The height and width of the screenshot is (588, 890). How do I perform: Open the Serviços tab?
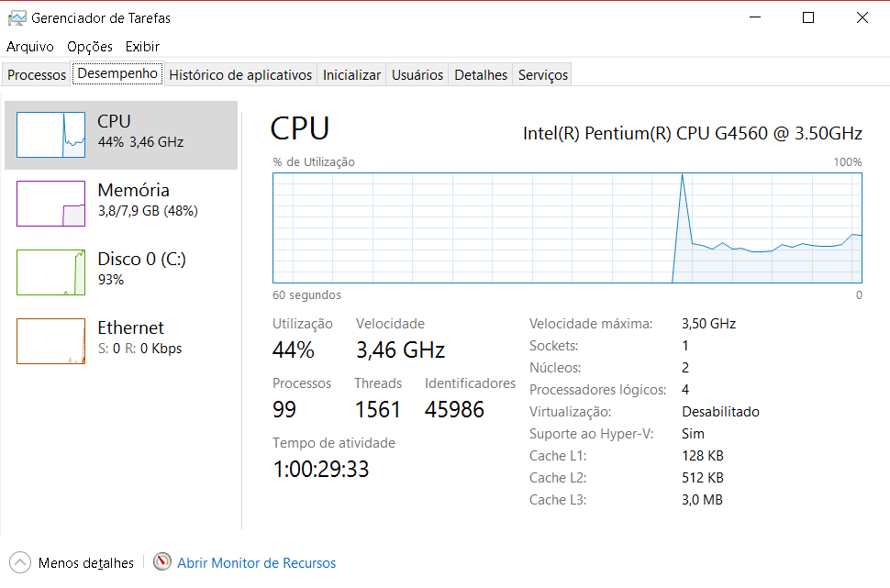543,75
